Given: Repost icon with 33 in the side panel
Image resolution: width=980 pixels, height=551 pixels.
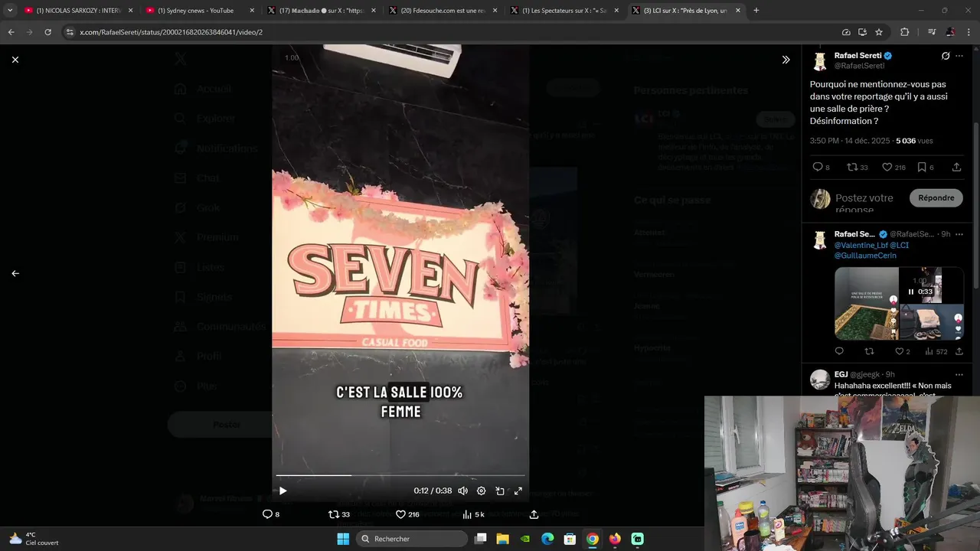Looking at the screenshot, I should click(x=857, y=167).
